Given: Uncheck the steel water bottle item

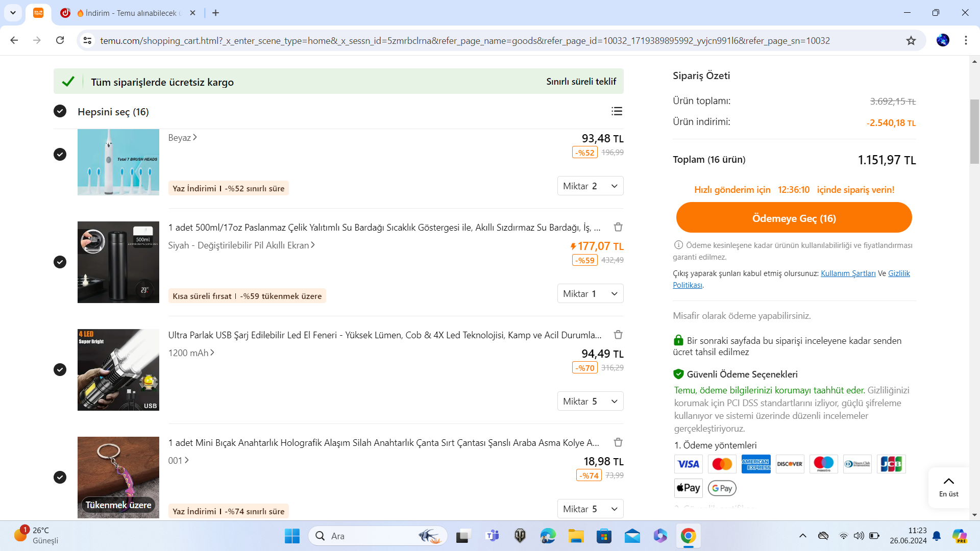Looking at the screenshot, I should (60, 262).
